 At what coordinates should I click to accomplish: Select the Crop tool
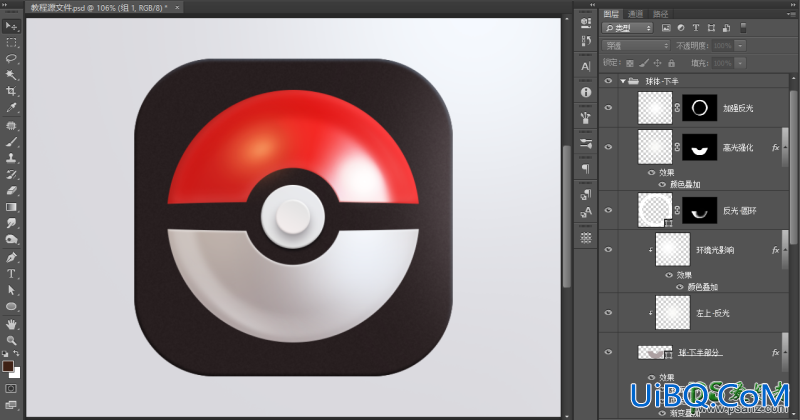point(11,91)
